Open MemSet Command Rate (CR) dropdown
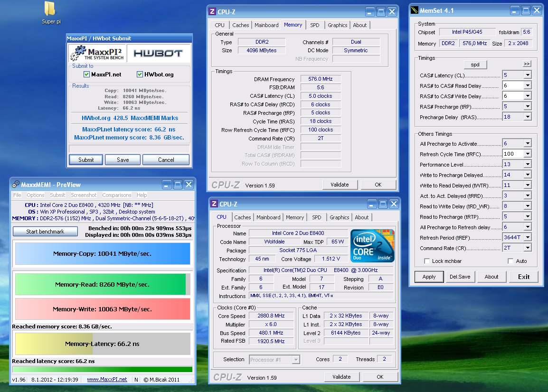Image resolution: width=548 pixels, height=392 pixels. click(528, 248)
